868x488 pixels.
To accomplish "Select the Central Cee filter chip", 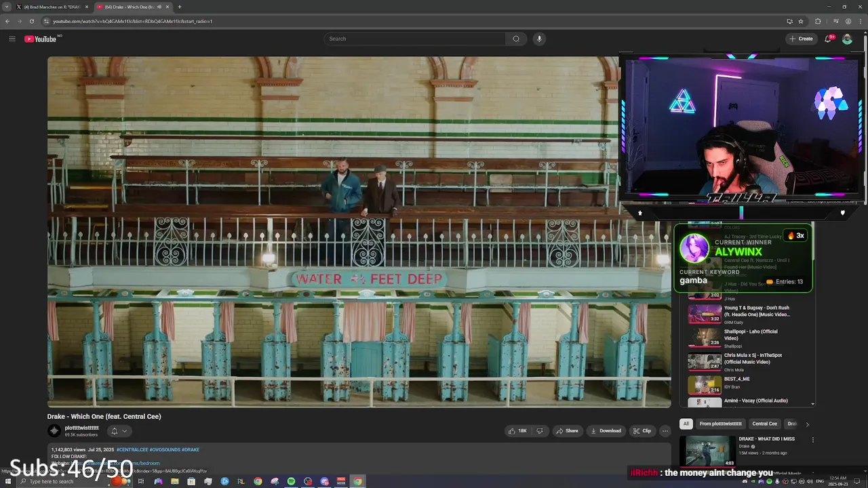I will [x=764, y=424].
